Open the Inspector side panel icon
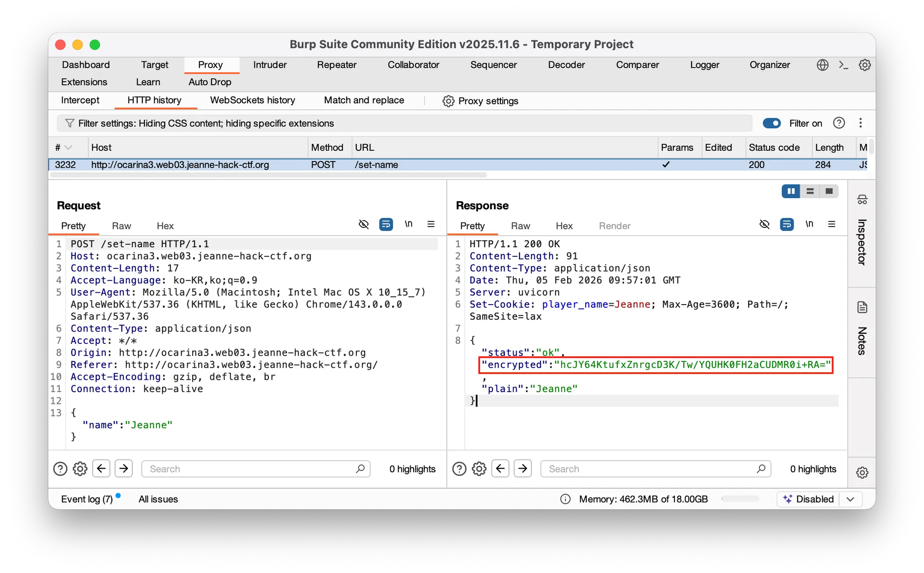 pos(862,200)
